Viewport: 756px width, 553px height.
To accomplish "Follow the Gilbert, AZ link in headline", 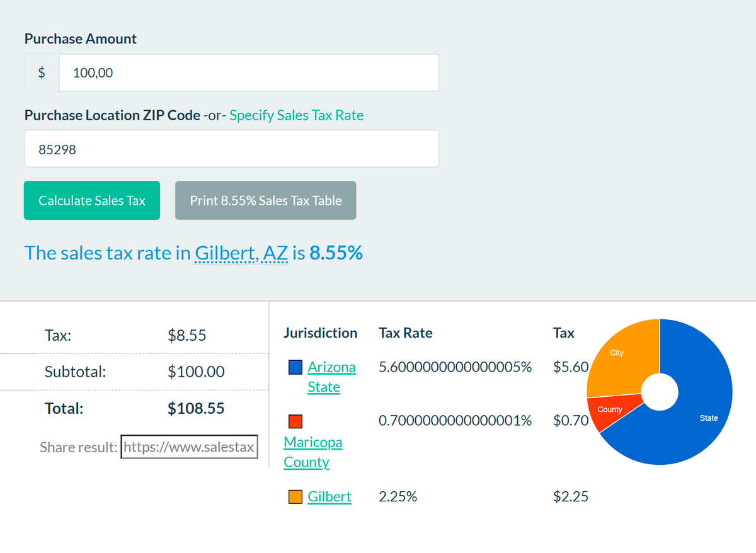I will (x=241, y=253).
